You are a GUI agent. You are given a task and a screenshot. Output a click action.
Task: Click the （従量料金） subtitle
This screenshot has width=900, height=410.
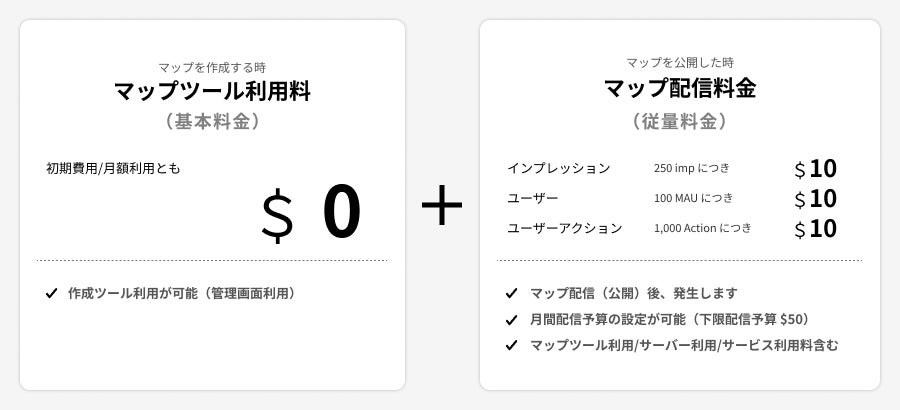click(x=679, y=122)
